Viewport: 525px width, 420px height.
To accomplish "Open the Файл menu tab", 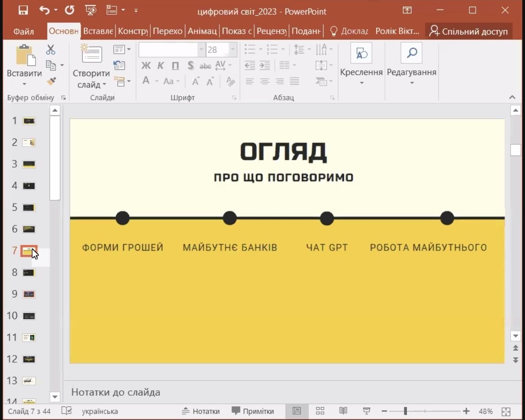I will (24, 31).
